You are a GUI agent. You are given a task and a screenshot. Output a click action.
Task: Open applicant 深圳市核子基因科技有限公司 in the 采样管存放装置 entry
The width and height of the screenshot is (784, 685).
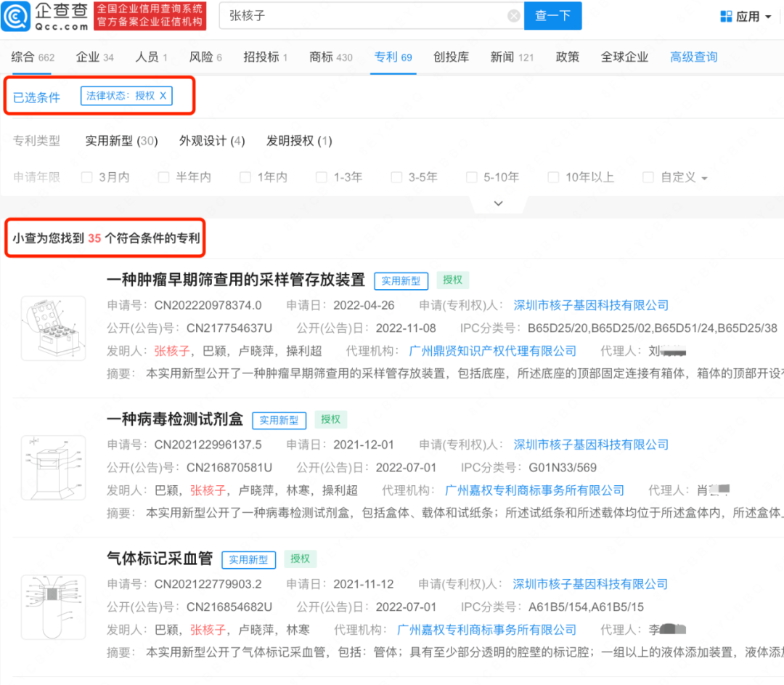click(591, 305)
